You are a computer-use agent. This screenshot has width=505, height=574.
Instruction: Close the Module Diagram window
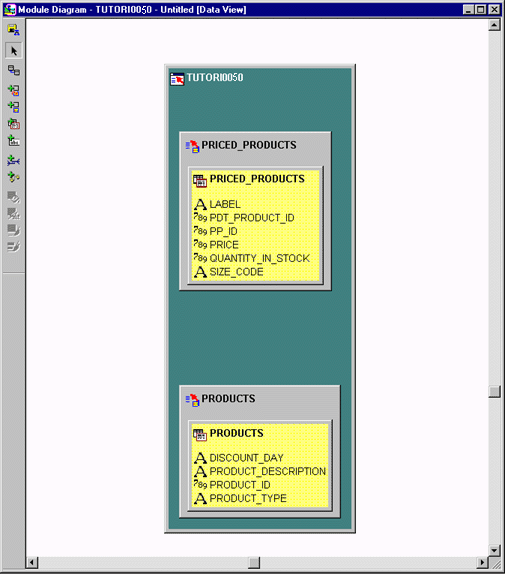[494, 10]
